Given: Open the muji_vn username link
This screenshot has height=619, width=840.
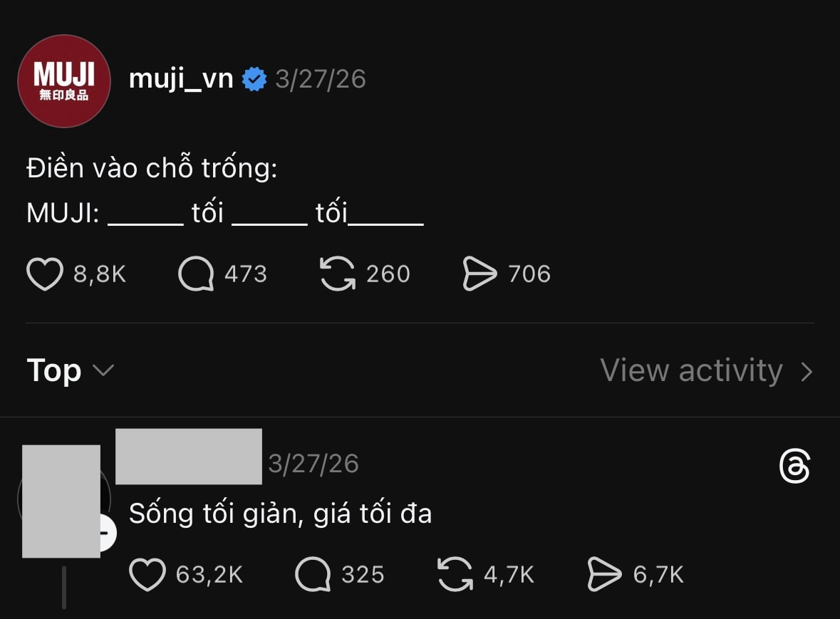Looking at the screenshot, I should [181, 79].
